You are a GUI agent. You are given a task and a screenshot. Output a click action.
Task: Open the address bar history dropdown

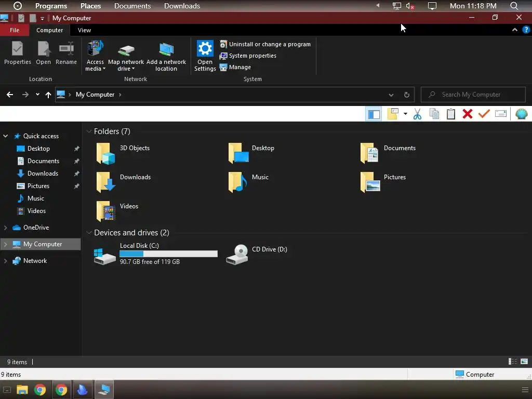click(391, 95)
